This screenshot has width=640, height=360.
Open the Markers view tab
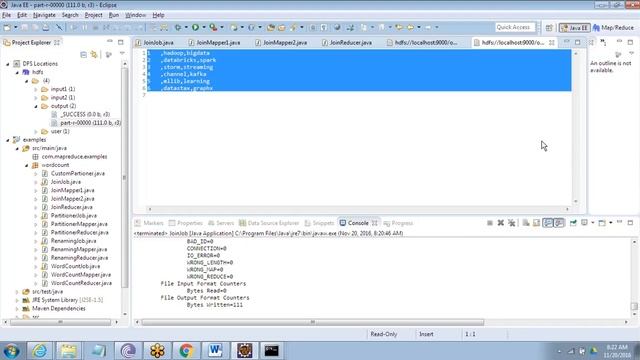pos(149,223)
